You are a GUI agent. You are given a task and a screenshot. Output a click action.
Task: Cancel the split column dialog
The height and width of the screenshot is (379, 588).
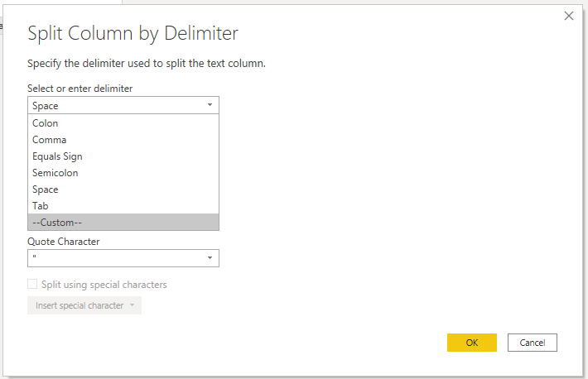tap(533, 343)
